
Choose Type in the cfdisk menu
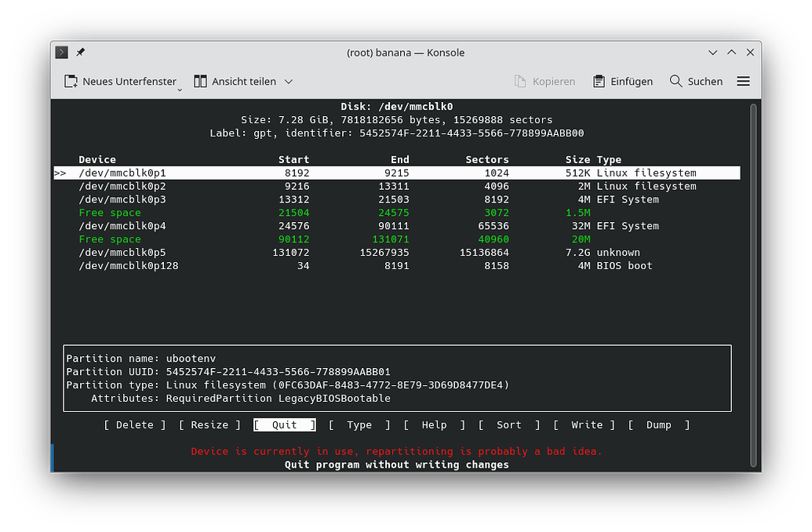[x=360, y=425]
